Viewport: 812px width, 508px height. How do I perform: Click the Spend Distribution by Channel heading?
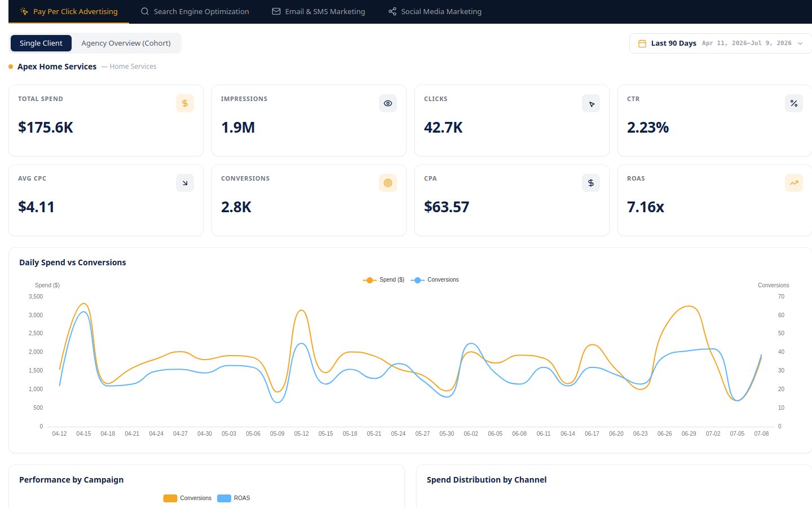click(x=487, y=480)
